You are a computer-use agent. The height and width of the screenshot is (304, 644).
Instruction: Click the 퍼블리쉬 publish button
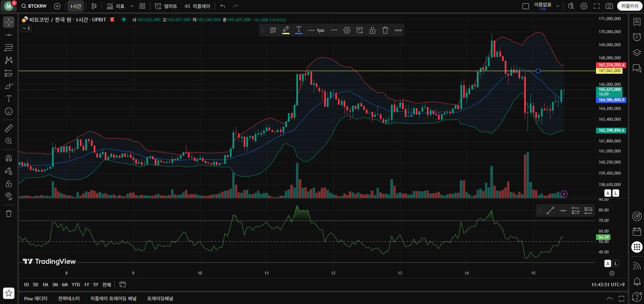pos(630,6)
